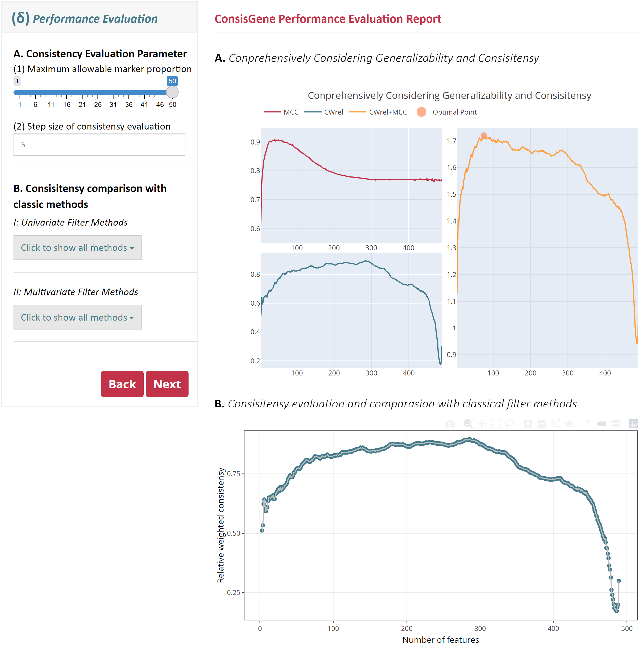Open the Univariate Filter Methods dropdown
The height and width of the screenshot is (651, 644).
pyautogui.click(x=78, y=248)
